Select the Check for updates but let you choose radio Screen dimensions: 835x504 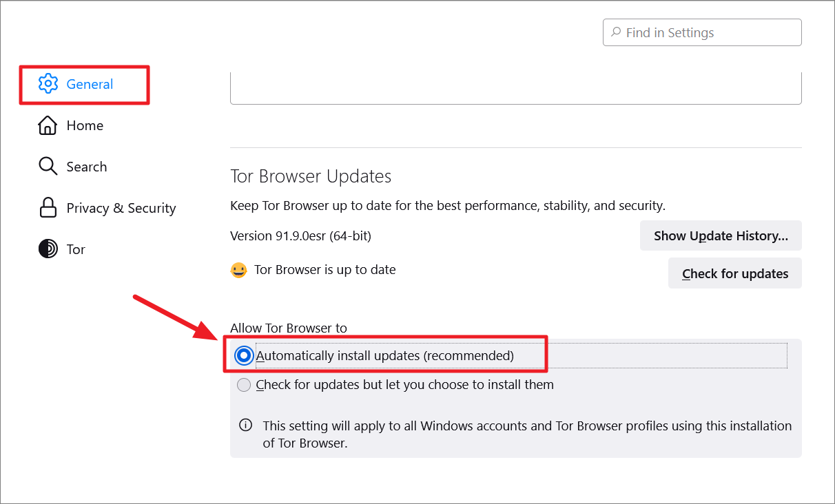click(244, 385)
